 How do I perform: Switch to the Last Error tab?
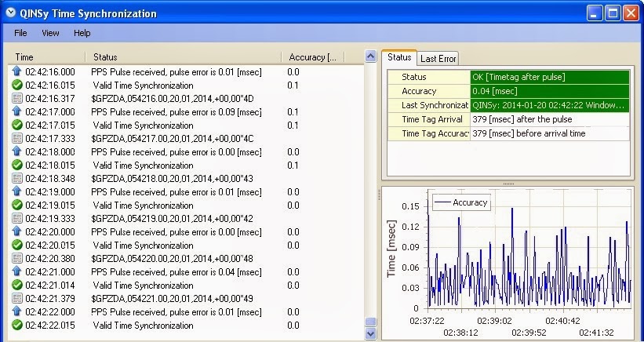click(x=438, y=59)
